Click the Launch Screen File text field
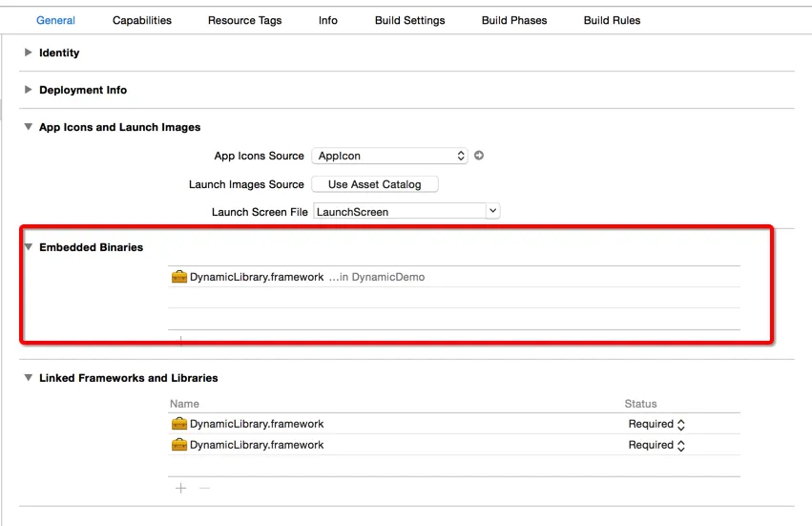The height and width of the screenshot is (526, 812). [400, 211]
